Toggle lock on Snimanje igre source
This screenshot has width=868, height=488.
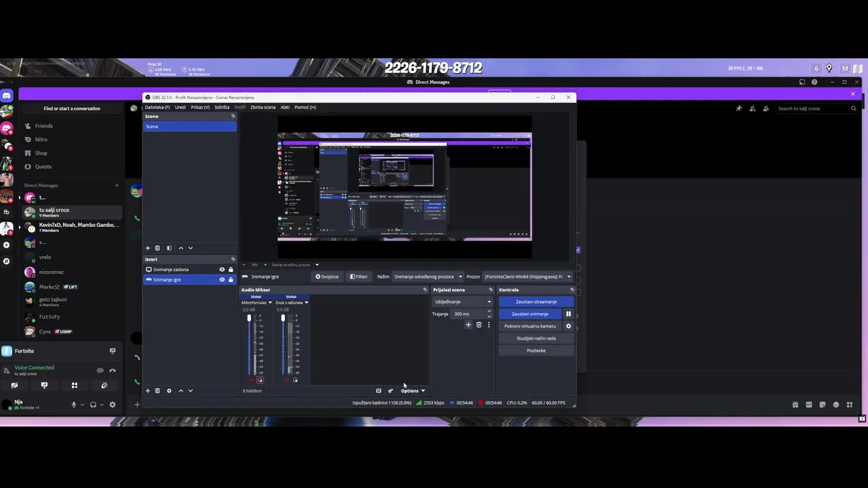[x=231, y=279]
